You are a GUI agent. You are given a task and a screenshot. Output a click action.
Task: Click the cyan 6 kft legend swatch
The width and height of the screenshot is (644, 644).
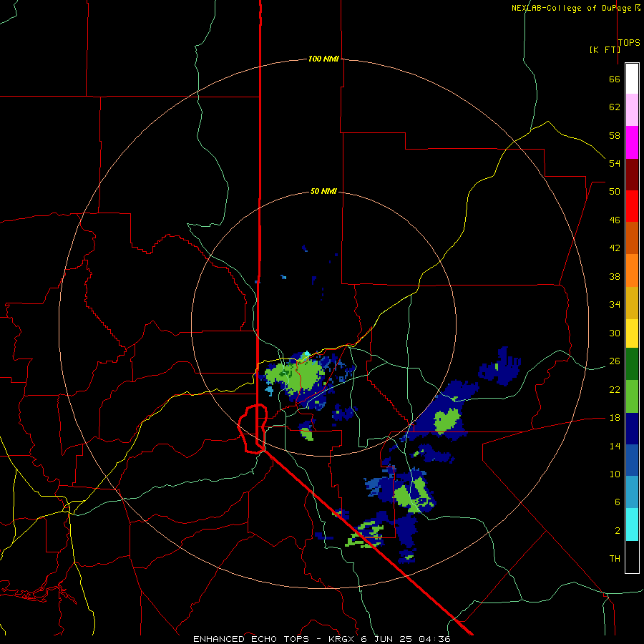[x=632, y=525]
